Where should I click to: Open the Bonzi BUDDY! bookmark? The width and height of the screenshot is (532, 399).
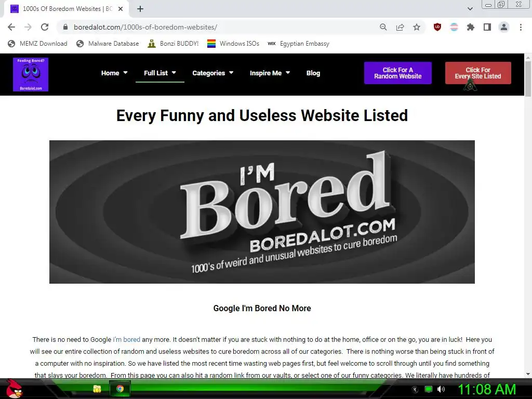[x=173, y=44]
